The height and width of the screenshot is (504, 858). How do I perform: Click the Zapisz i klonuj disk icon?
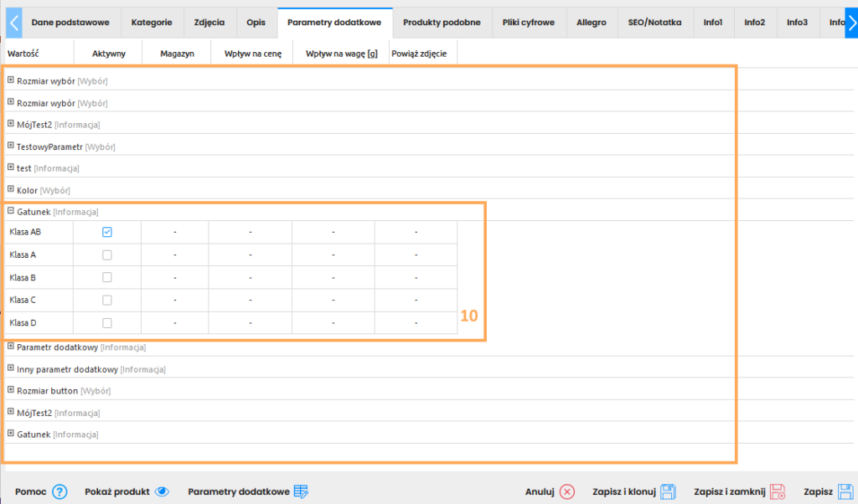(668, 491)
